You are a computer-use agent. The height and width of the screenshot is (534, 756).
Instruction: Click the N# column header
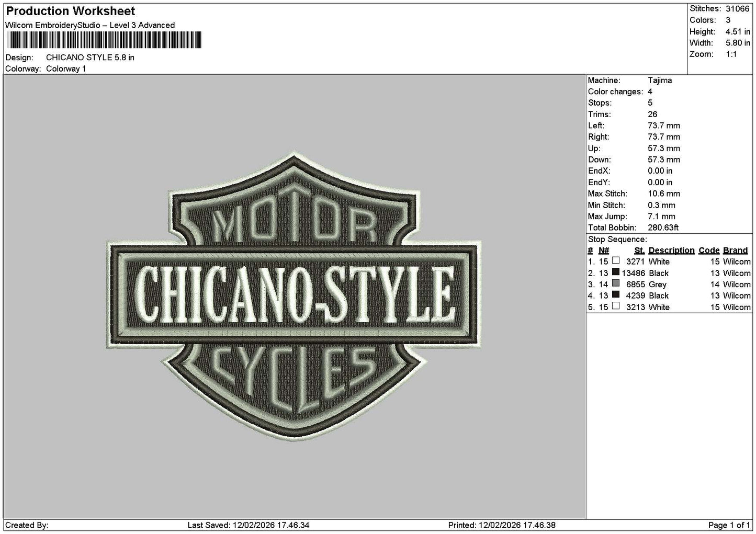(604, 251)
